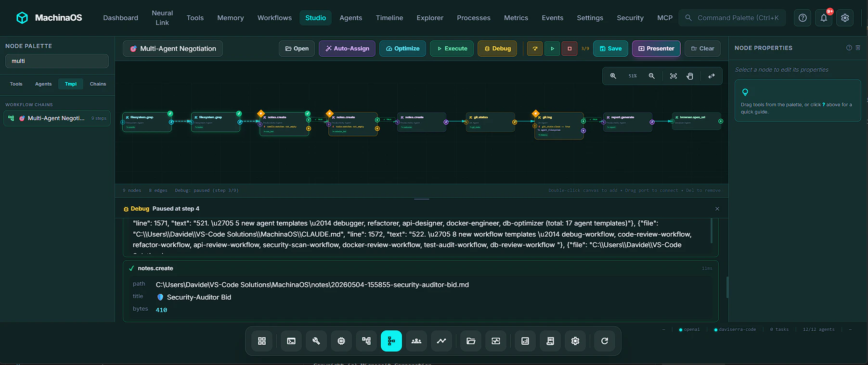Open the Workflows menu item

pos(274,18)
